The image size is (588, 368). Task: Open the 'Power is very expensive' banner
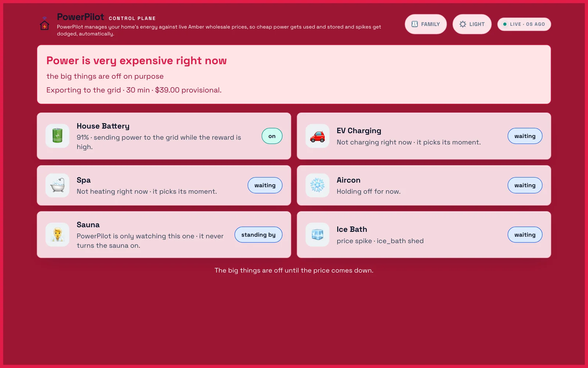tap(294, 74)
